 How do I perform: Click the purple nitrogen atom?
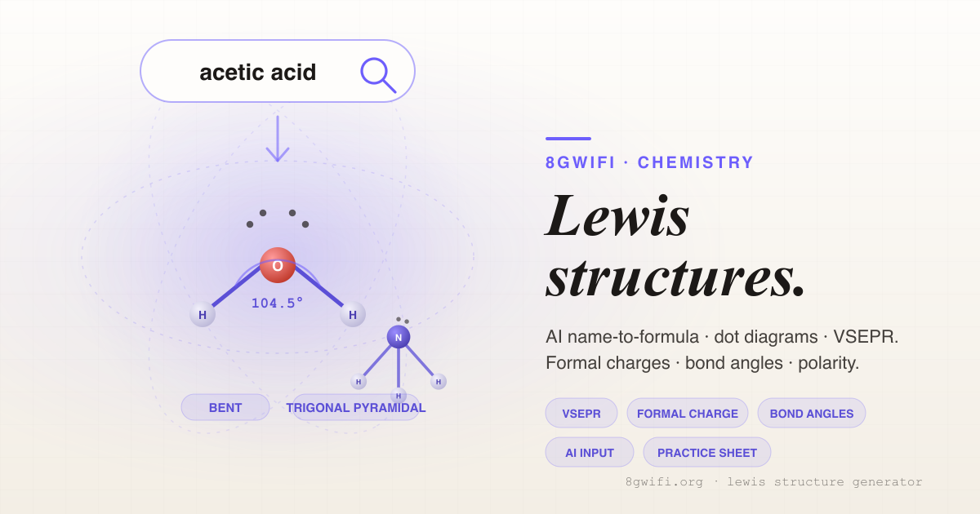point(399,337)
